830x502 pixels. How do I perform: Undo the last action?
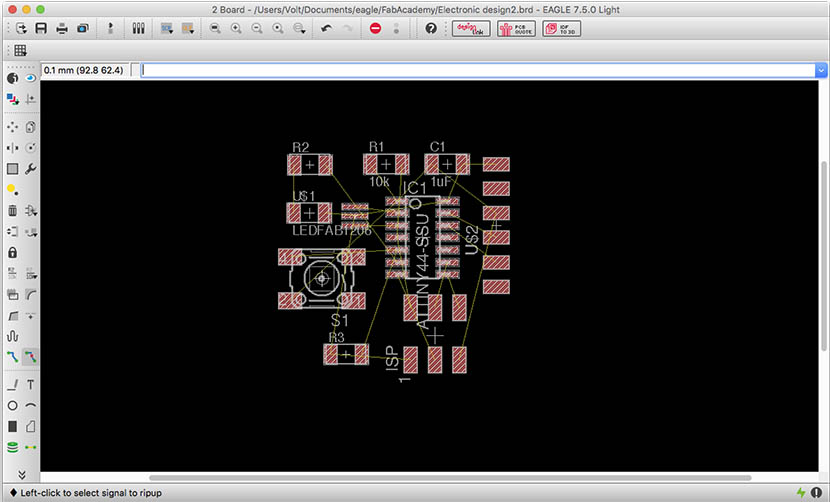coord(327,29)
